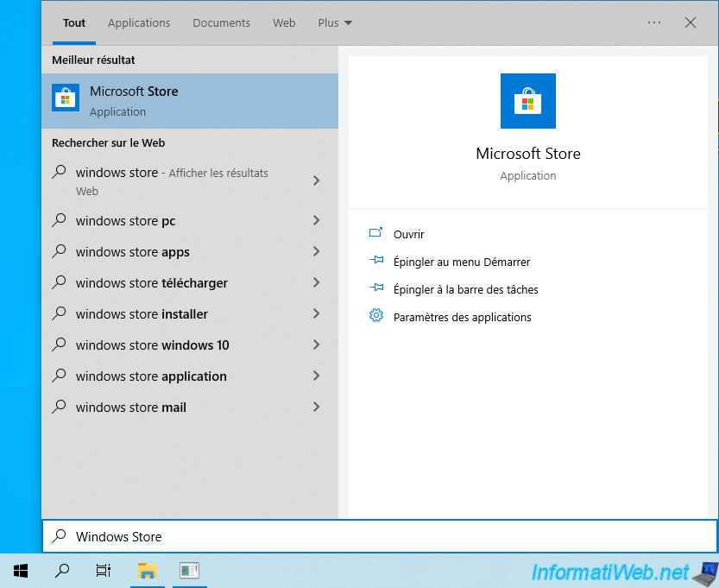Screen dimensions: 719x588
Task: Open the Windows Start menu
Action: [x=21, y=571]
